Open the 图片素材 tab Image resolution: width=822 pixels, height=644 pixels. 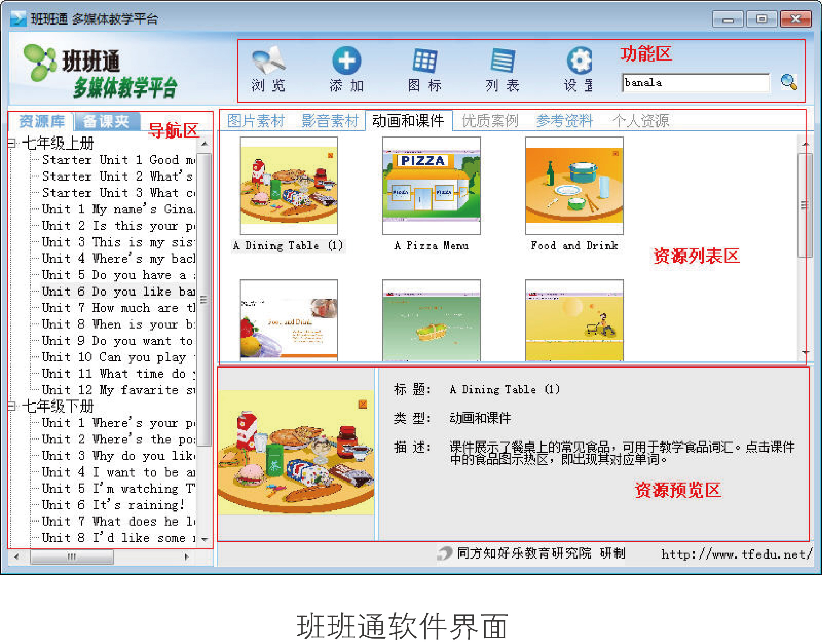(x=256, y=121)
